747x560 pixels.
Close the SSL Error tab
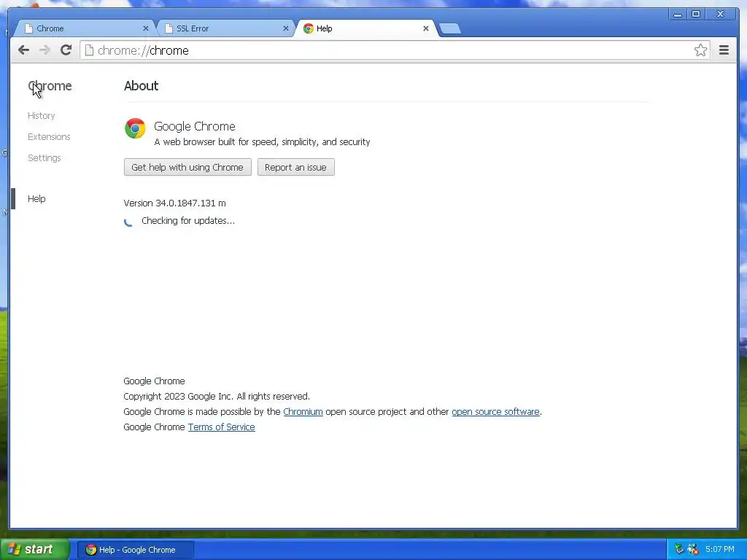click(x=286, y=28)
